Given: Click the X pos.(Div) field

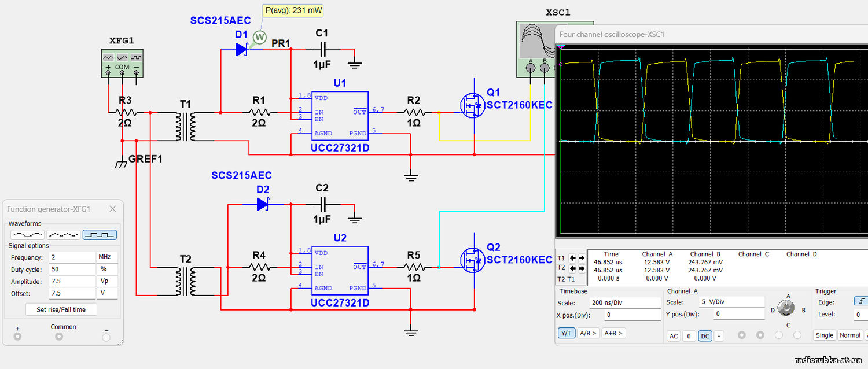Looking at the screenshot, I should [x=632, y=315].
